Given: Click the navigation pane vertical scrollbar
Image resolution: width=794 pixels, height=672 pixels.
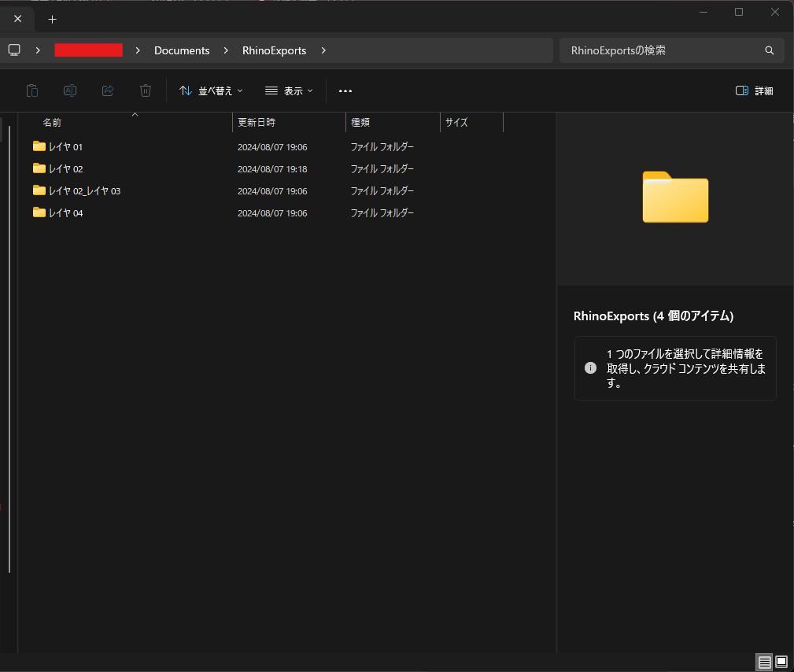Looking at the screenshot, I should pyautogui.click(x=9, y=346).
